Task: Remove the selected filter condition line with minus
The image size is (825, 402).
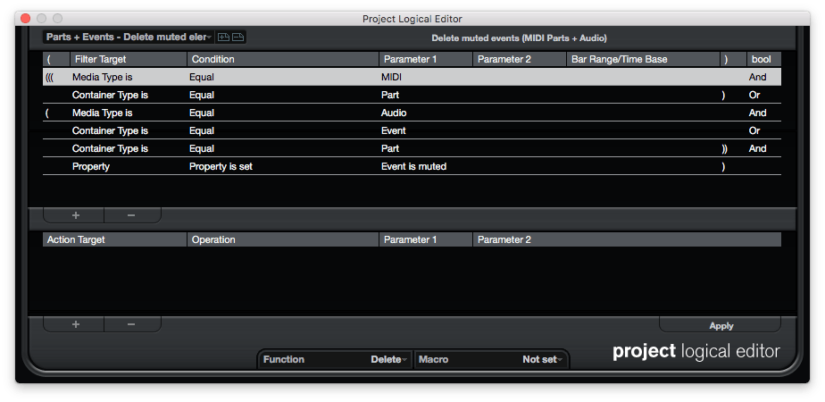Action: (x=132, y=215)
